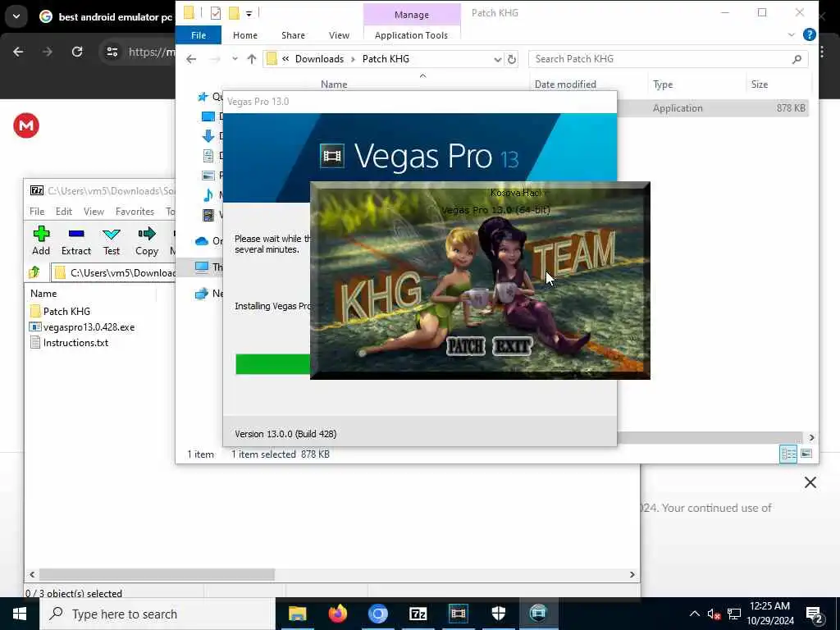The width and height of the screenshot is (840, 630).
Task: Open Explorer help icon
Action: point(810,34)
